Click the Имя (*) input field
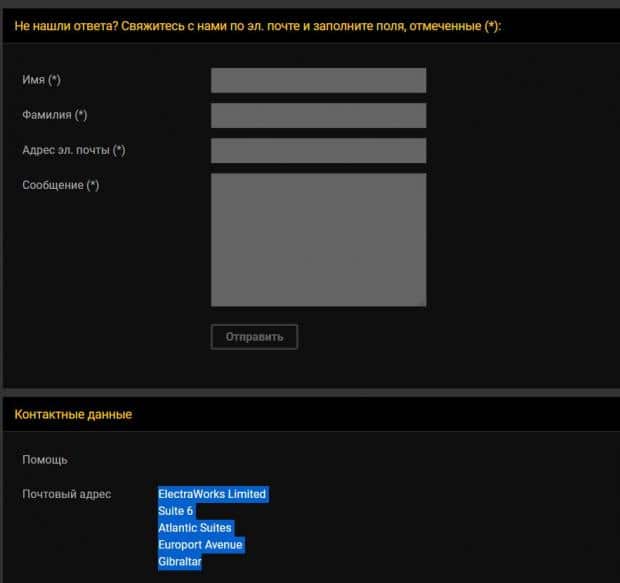This screenshot has width=620, height=583. coord(318,80)
